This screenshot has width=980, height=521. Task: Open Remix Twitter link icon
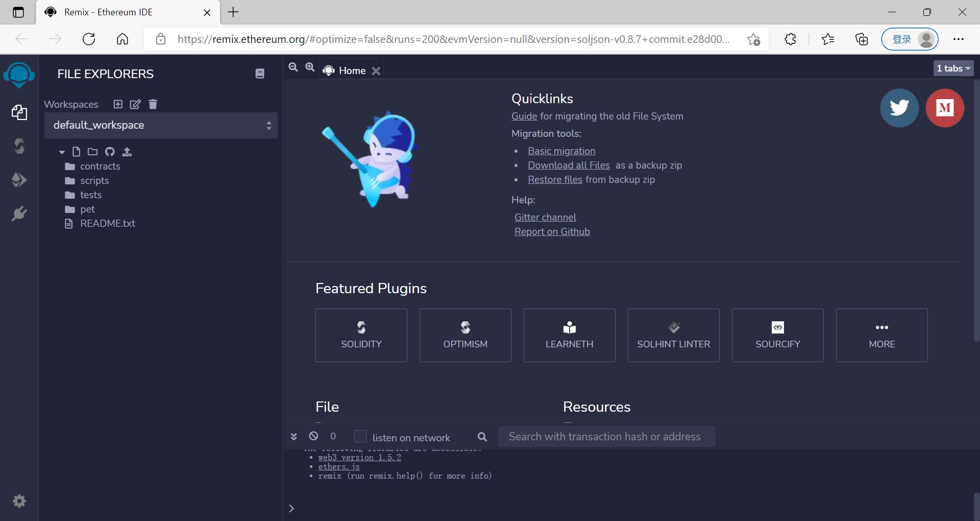click(899, 108)
